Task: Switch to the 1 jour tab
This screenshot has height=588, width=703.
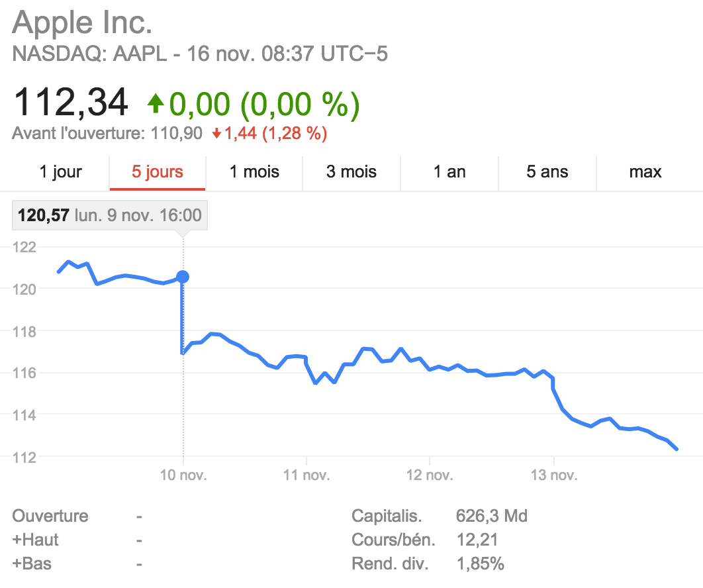Action: [60, 172]
